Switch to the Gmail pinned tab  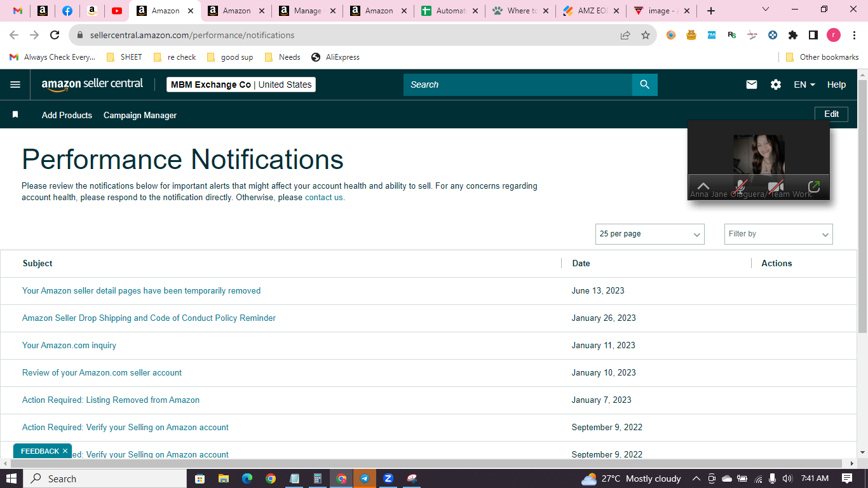click(18, 11)
